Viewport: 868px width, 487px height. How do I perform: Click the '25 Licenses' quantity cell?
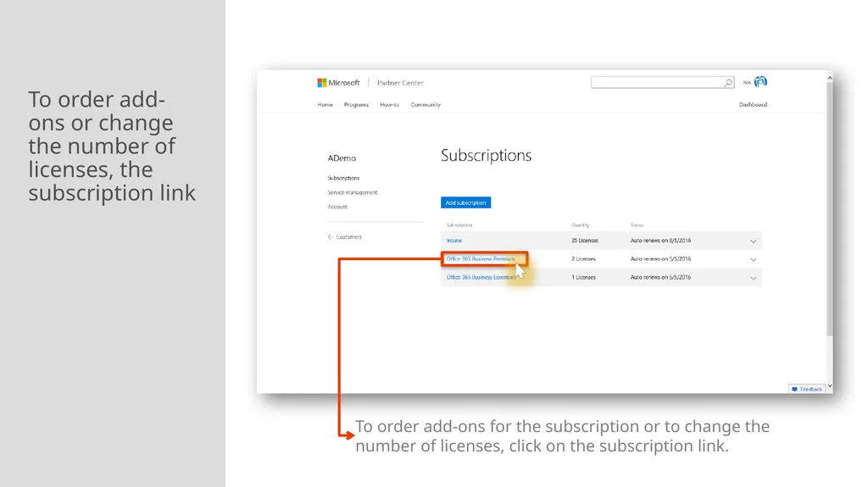pos(585,241)
